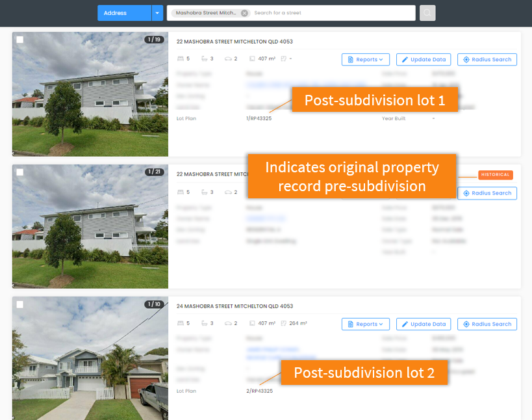
Task: Open Radius Search for 24 Mashobra Street
Action: (x=487, y=324)
